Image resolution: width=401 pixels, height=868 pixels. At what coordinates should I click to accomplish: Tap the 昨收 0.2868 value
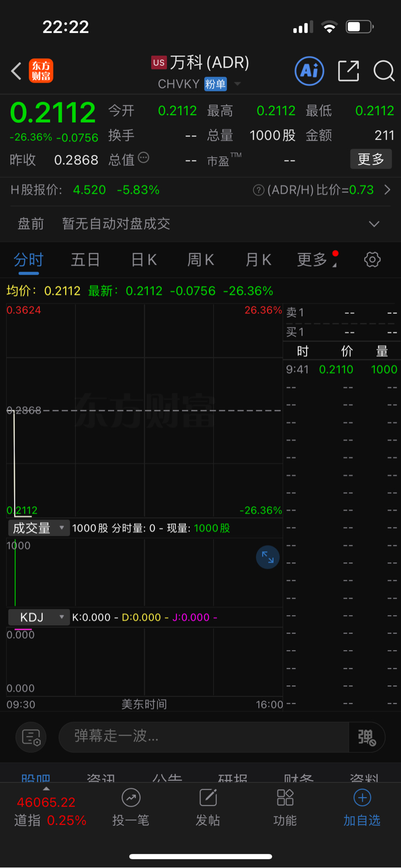click(76, 160)
